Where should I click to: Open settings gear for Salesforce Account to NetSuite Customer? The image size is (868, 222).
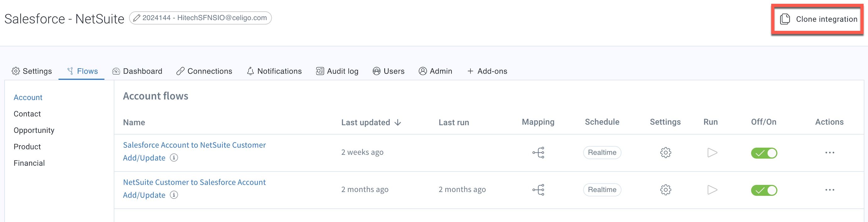tap(666, 153)
